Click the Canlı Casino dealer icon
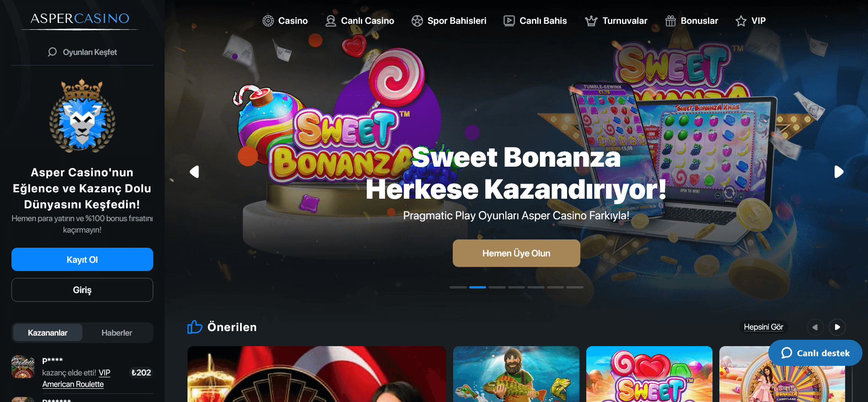 coord(331,21)
